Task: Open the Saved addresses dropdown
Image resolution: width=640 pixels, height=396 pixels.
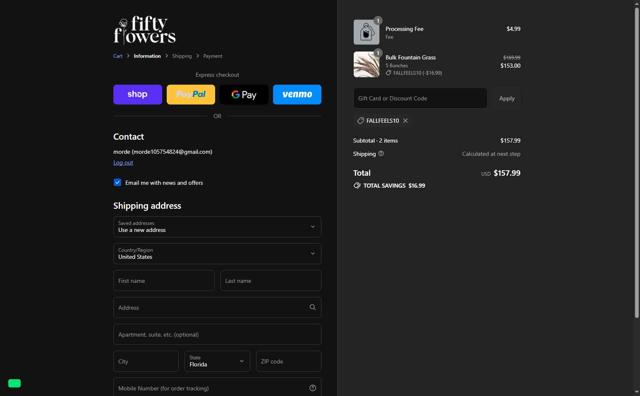Action: click(x=217, y=227)
